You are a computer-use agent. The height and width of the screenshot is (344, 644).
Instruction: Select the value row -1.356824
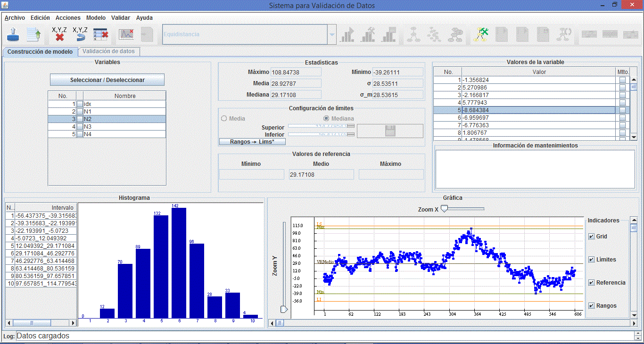(532, 80)
